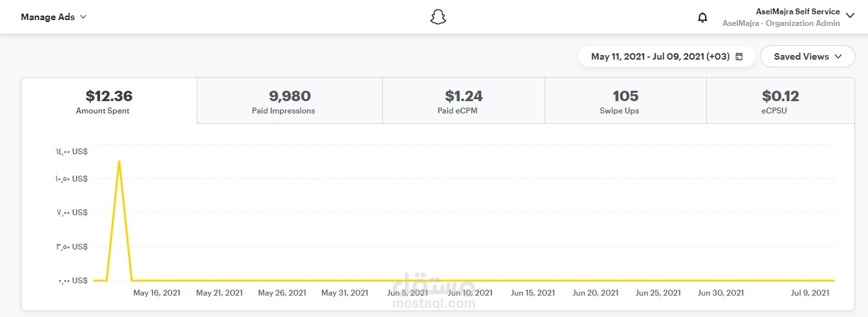868x317 pixels.
Task: Click the Jul 9, 2021 axis label
Action: tap(810, 293)
